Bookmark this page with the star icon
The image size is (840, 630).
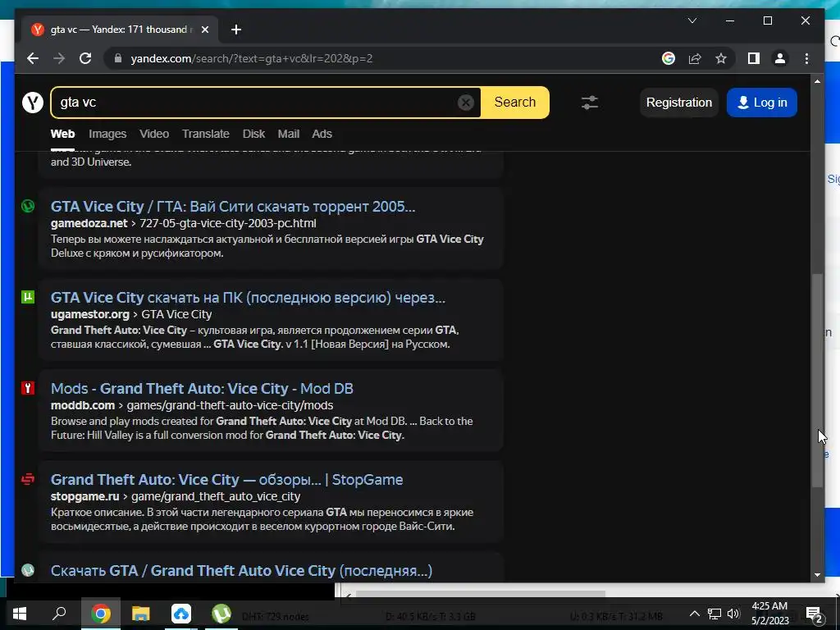click(x=721, y=58)
